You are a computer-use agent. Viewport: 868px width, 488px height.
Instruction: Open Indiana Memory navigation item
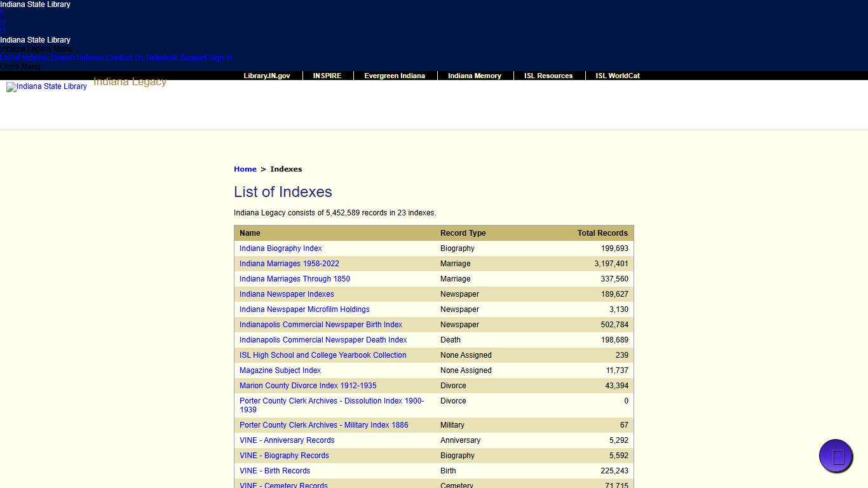(x=474, y=76)
